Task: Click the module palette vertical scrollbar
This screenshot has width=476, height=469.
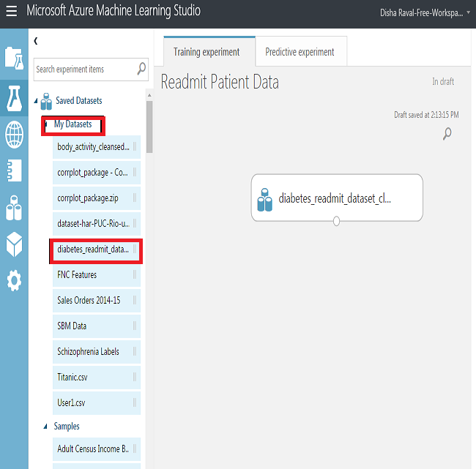Action: tap(149, 126)
